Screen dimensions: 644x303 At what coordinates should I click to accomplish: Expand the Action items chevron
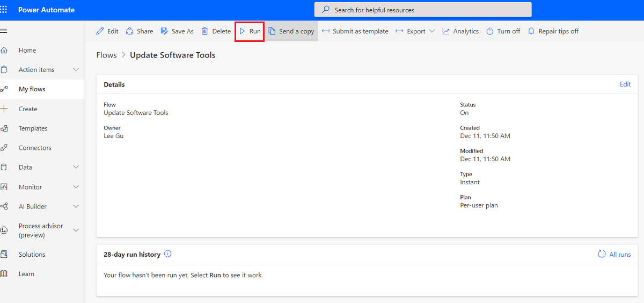tap(76, 70)
